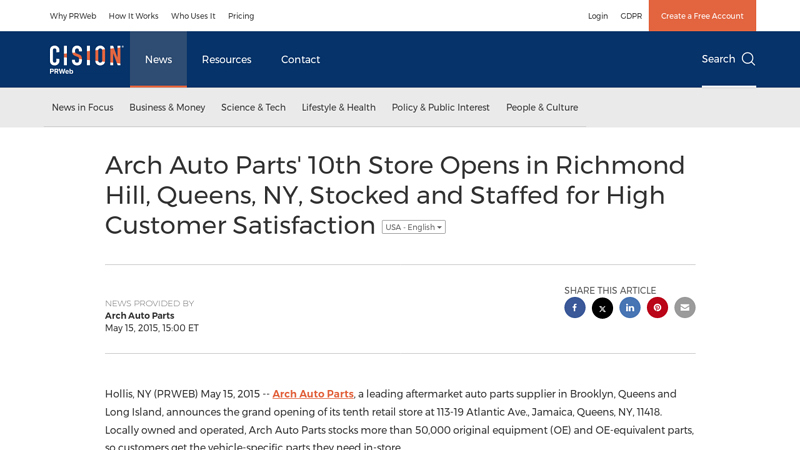Share article via LinkedIn icon
800x450 pixels.
[630, 308]
